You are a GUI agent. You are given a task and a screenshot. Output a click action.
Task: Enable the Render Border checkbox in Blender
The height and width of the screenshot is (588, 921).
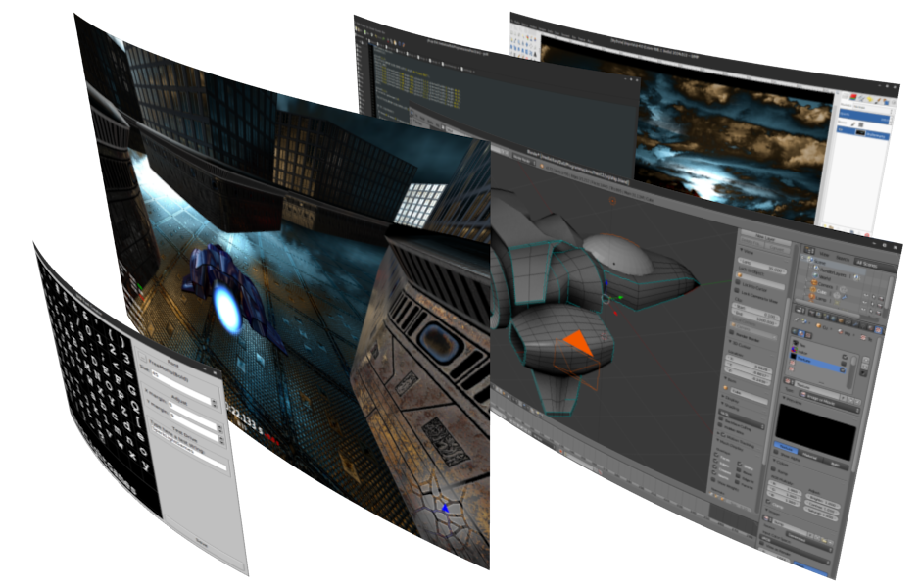pyautogui.click(x=732, y=332)
